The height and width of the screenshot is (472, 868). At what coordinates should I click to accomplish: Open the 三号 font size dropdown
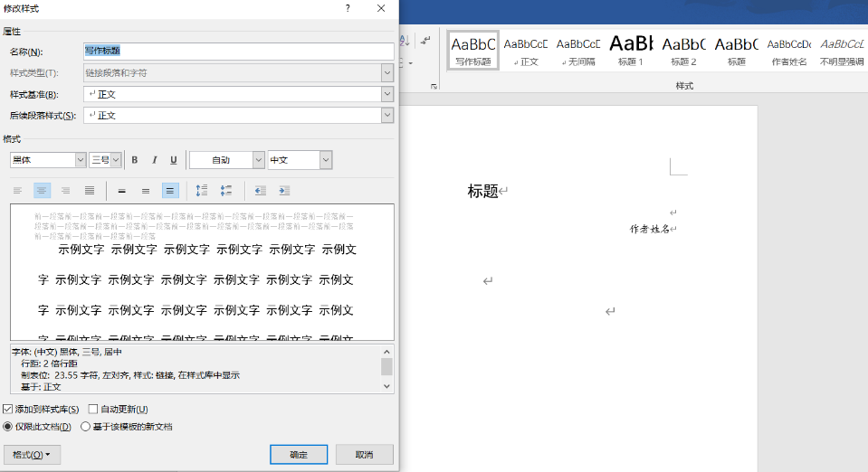116,160
